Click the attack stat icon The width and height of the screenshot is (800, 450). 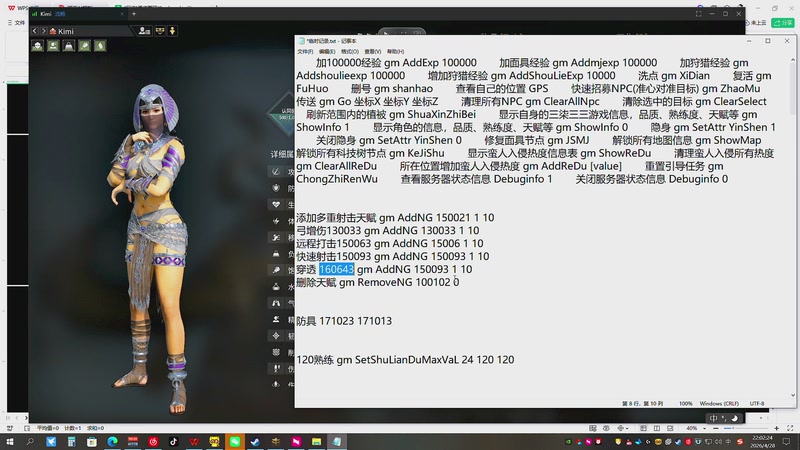pyautogui.click(x=276, y=171)
